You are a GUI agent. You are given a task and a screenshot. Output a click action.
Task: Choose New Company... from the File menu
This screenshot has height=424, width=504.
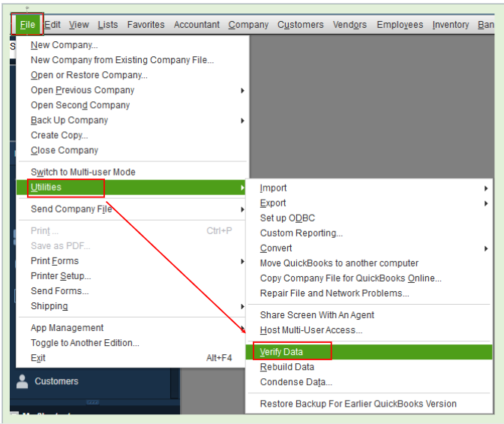132,45
